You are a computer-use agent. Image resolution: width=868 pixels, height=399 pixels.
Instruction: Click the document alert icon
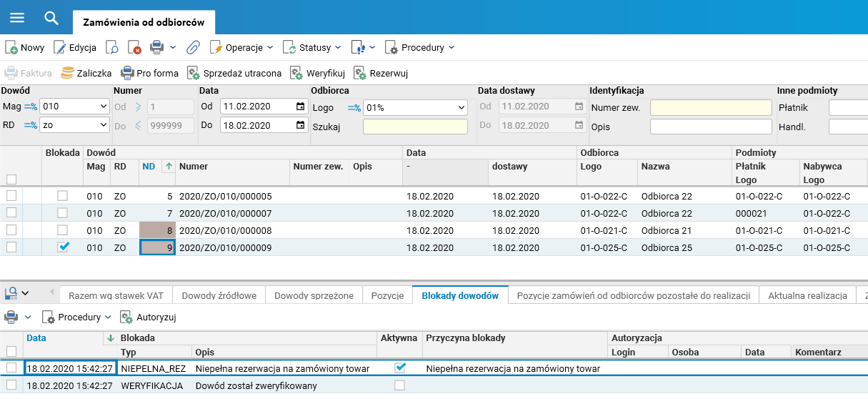(x=359, y=48)
